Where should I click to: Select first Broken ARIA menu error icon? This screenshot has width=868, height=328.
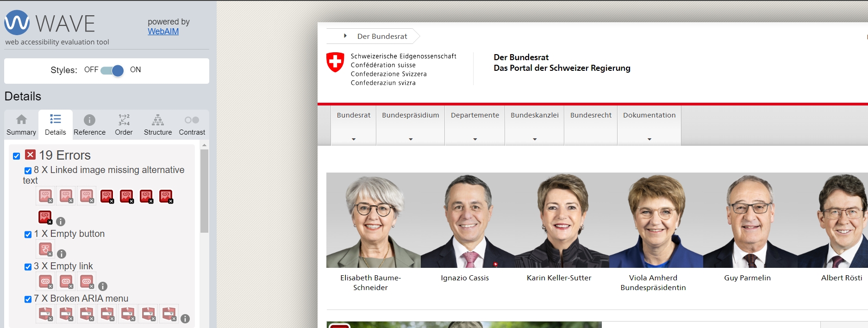tap(45, 314)
